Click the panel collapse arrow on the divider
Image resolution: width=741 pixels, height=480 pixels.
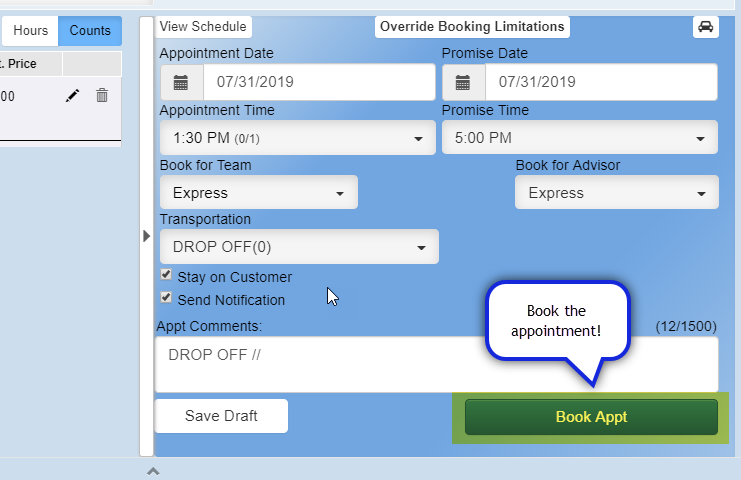[x=146, y=236]
